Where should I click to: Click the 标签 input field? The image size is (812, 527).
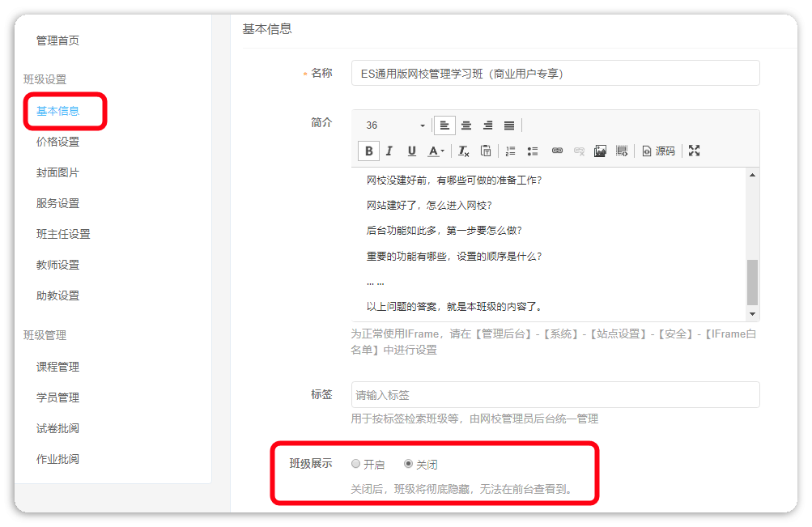[555, 395]
